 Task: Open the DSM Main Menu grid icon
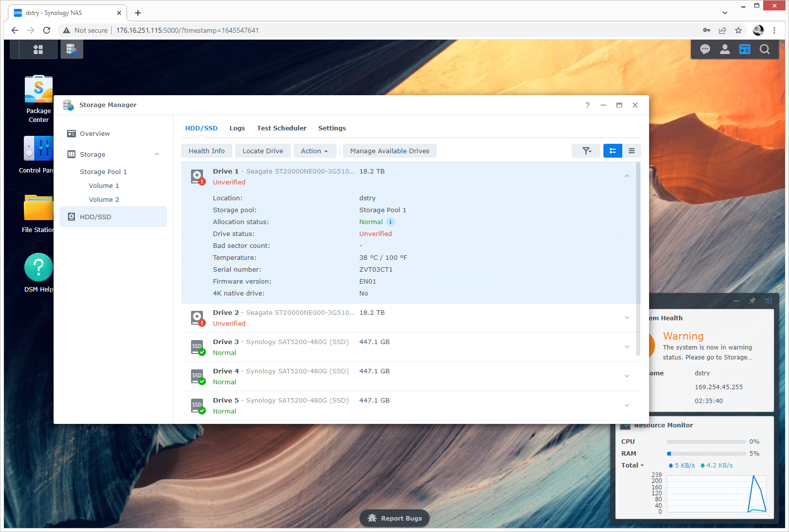pos(38,49)
